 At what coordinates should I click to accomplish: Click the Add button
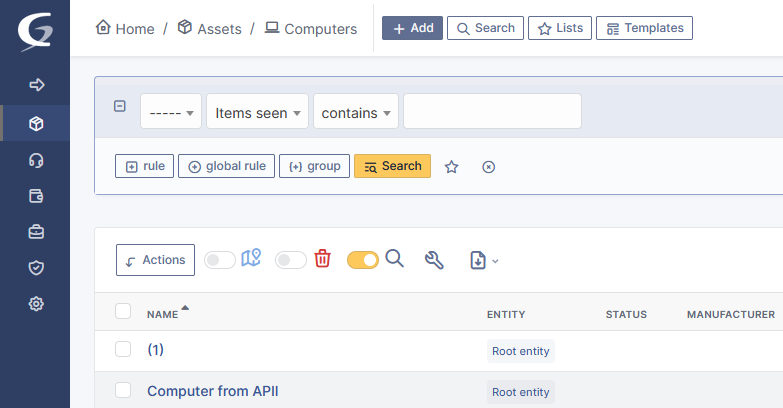point(412,28)
